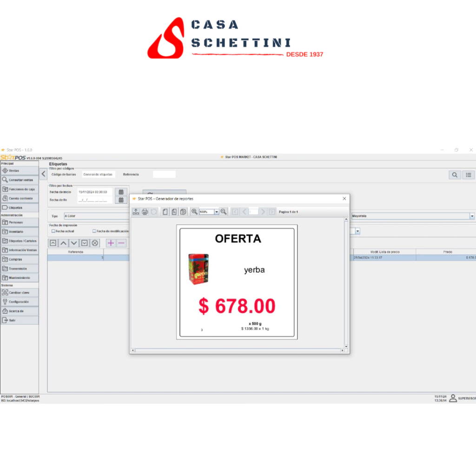Print the OFERTA label report
The height and width of the screenshot is (476, 476).
click(145, 212)
